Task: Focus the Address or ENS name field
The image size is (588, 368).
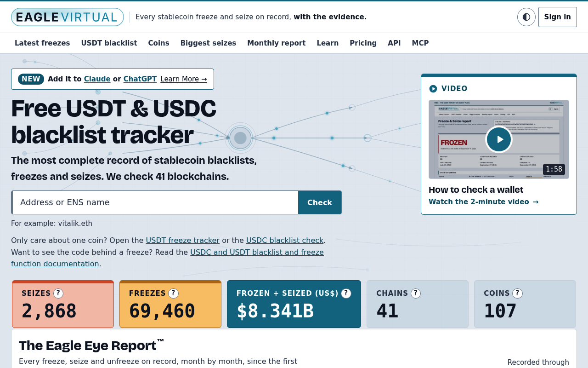Action: click(x=155, y=202)
